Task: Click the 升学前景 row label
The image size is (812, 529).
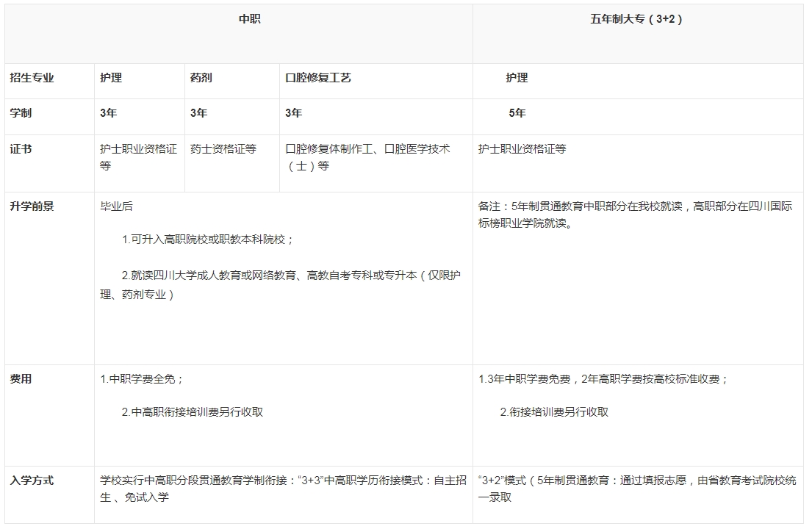Action: point(32,206)
